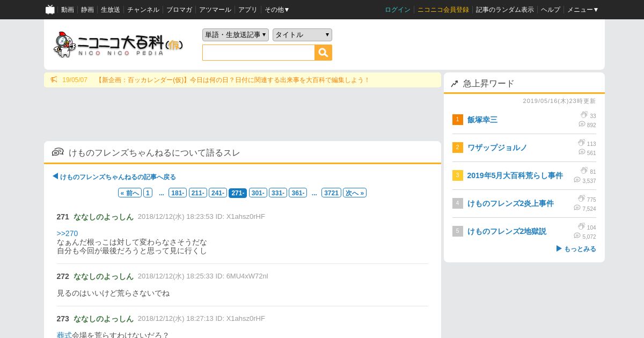Image resolution: width=644 pixels, height=338 pixels.
Task: Open けものフレンズ2地獄説 article
Action: click(507, 231)
